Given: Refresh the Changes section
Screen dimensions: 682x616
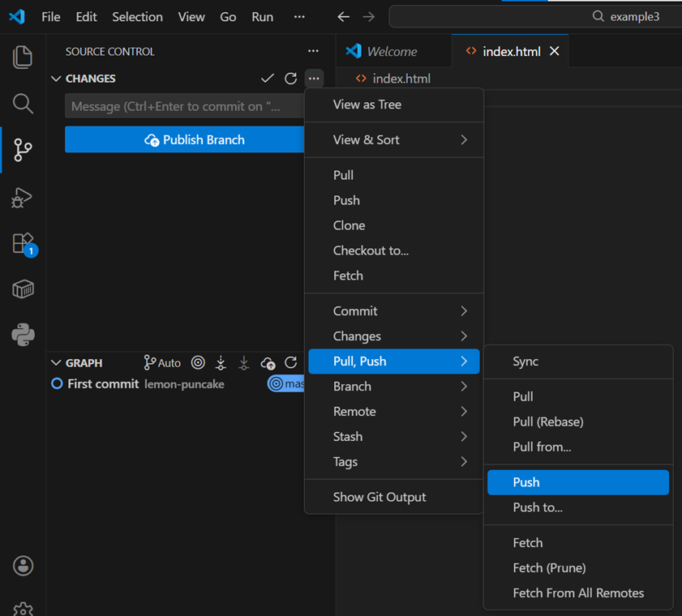Looking at the screenshot, I should [x=290, y=79].
